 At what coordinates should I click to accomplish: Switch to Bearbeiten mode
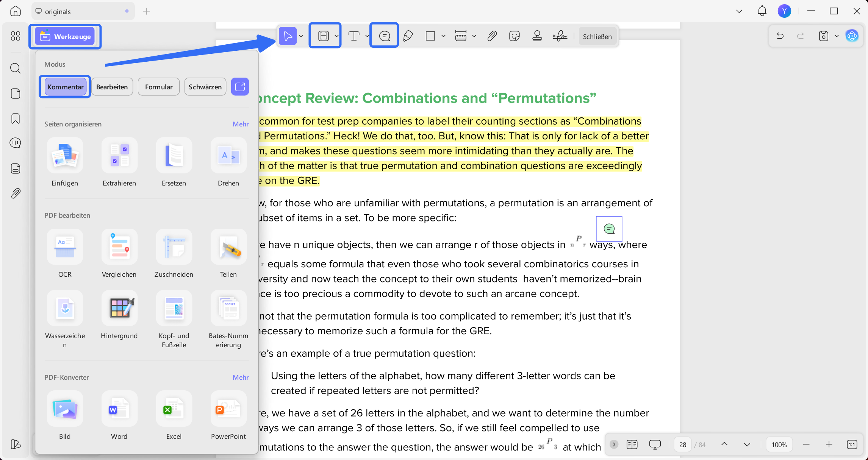(112, 87)
